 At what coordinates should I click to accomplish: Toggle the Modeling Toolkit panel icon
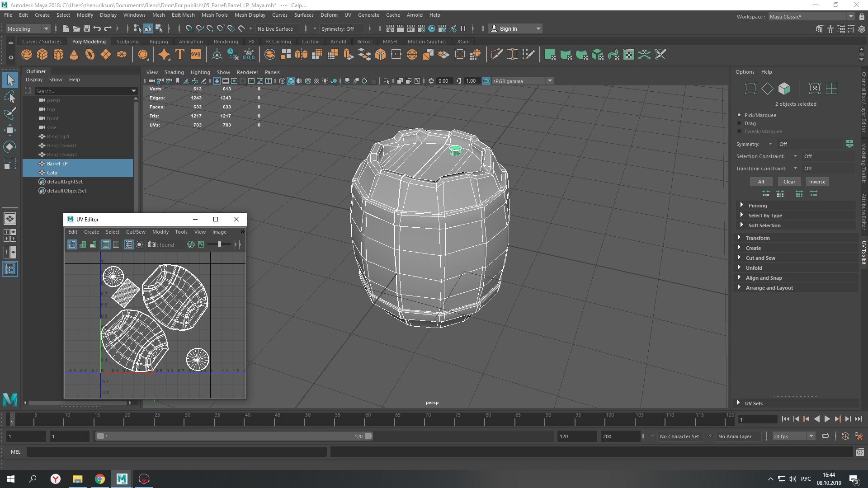820,28
